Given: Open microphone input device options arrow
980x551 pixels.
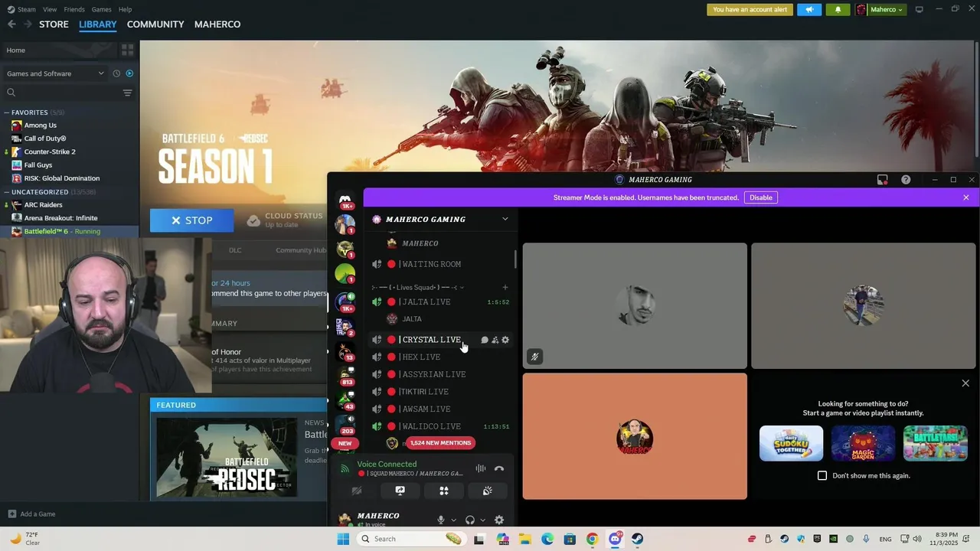Looking at the screenshot, I should tap(453, 520).
